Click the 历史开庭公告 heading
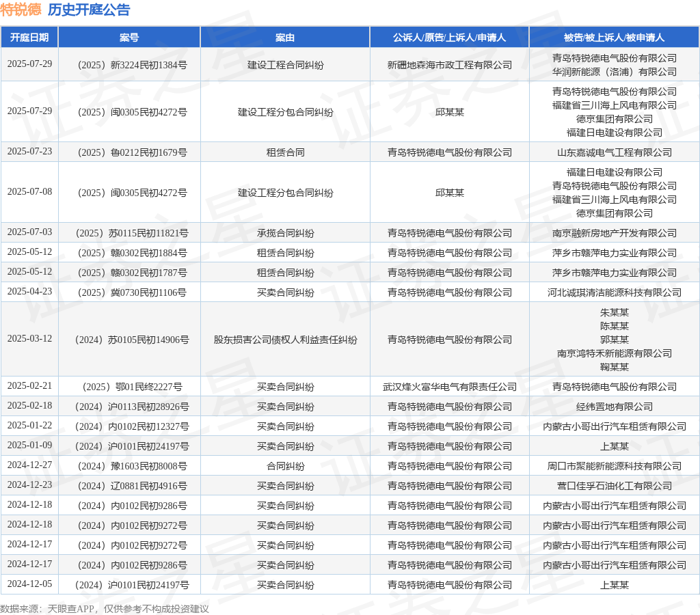Image resolution: width=700 pixels, height=615 pixels. (x=89, y=10)
